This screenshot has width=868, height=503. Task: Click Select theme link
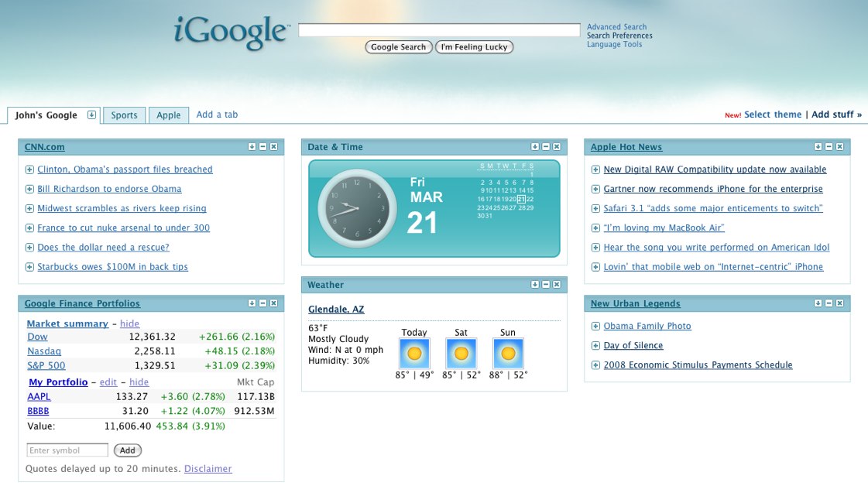[x=773, y=115]
